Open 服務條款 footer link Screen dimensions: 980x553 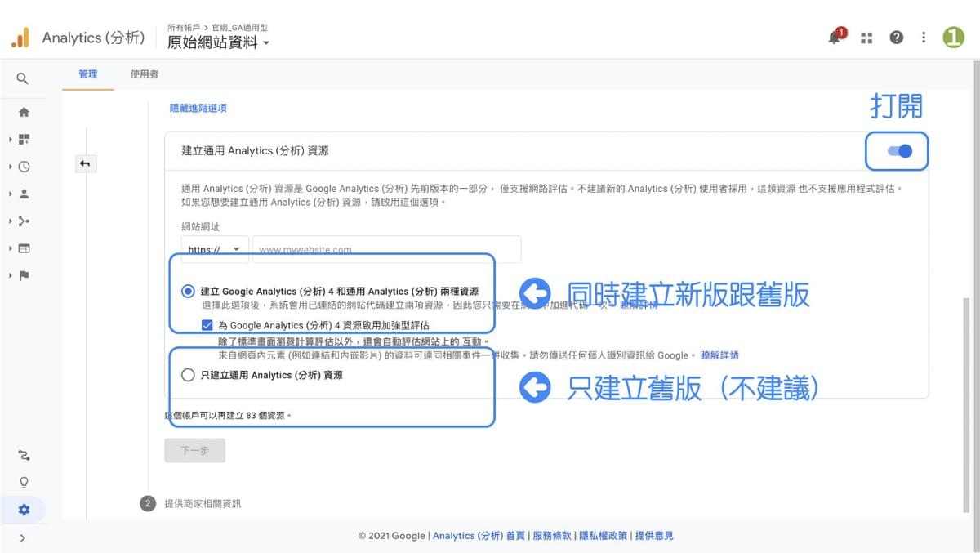(552, 536)
